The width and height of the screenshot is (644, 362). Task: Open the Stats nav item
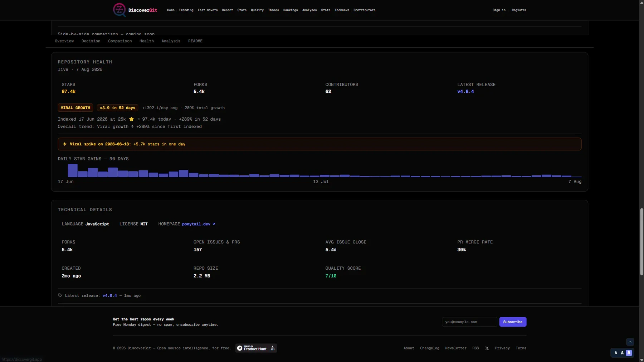(x=326, y=10)
